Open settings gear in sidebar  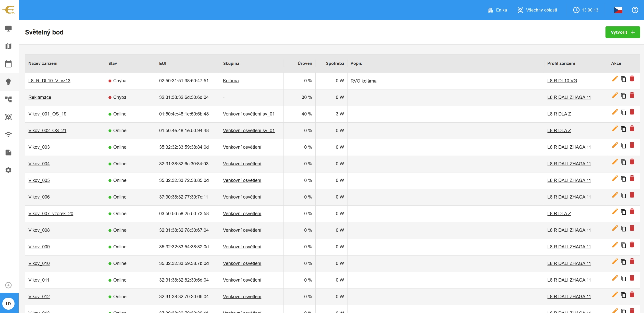coord(8,170)
